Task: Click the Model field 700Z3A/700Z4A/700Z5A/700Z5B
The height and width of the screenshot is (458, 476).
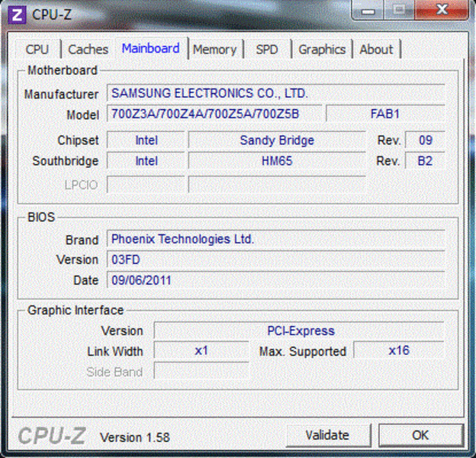Action: coord(214,114)
